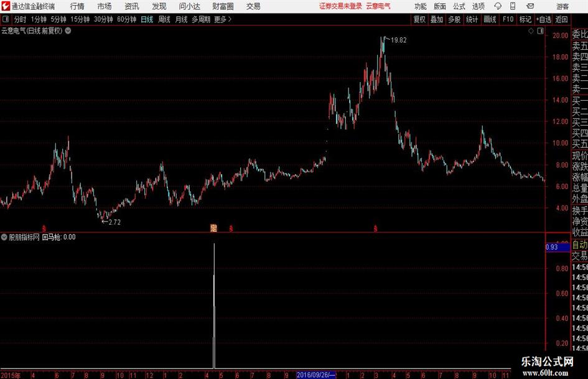Switch to 15分钟 period
588x379 pixels.
tap(80, 19)
